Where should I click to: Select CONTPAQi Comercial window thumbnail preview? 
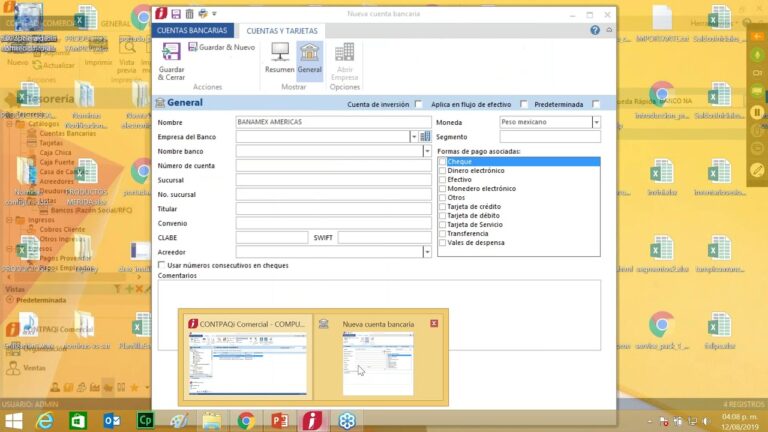(x=248, y=364)
